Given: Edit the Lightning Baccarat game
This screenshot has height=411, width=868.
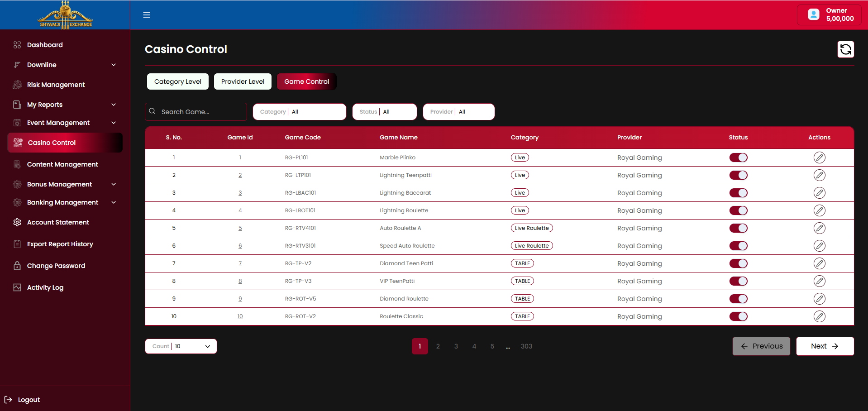Looking at the screenshot, I should pos(819,193).
